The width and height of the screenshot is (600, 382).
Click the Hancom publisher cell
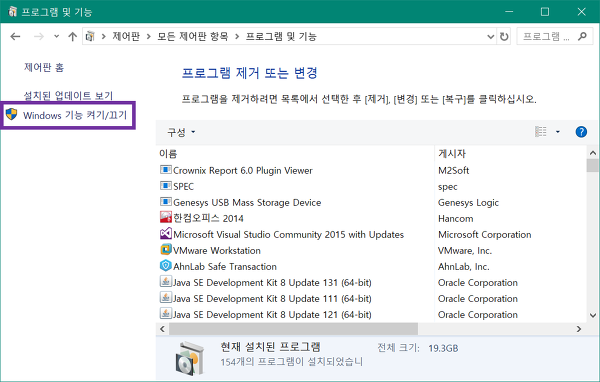(455, 219)
